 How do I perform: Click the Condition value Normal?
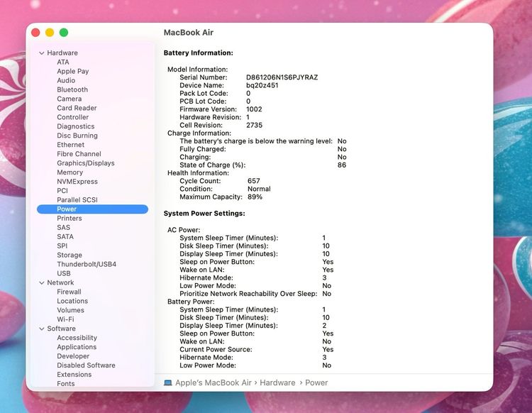259,189
